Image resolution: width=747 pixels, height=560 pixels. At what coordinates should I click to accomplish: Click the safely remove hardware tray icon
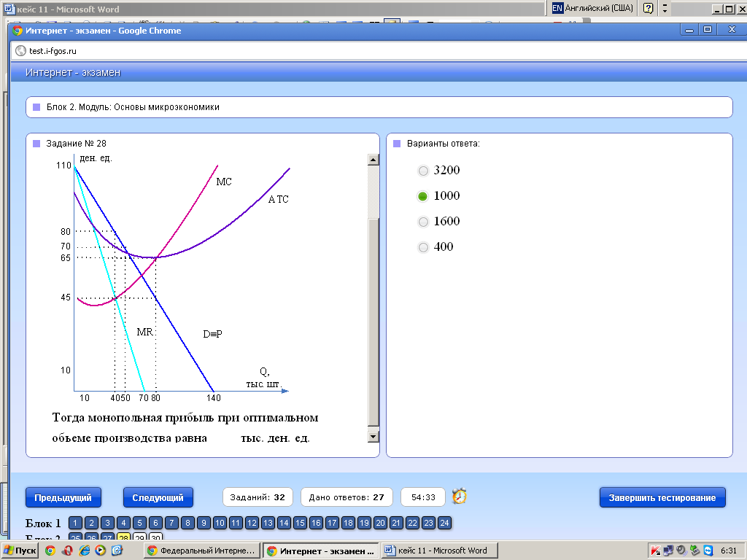[x=695, y=551]
